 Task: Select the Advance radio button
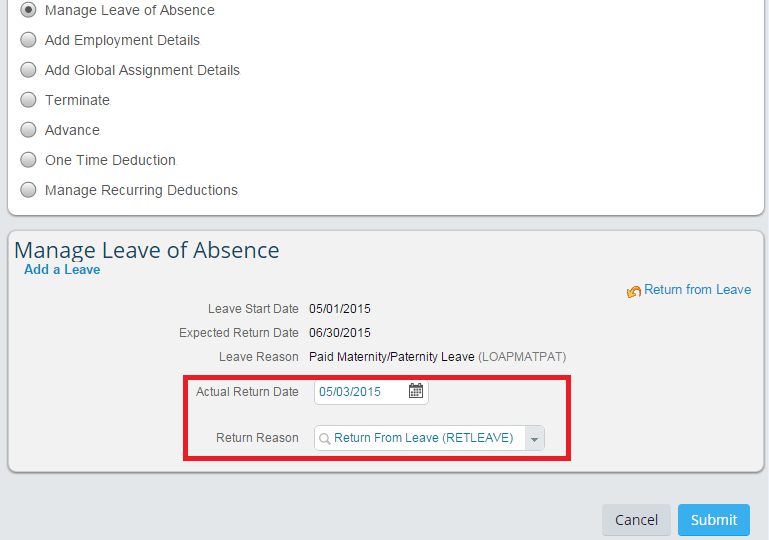(28, 130)
